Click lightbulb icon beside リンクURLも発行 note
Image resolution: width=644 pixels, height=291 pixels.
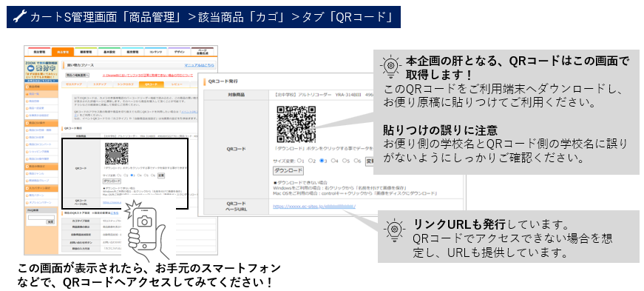pyautogui.click(x=394, y=231)
